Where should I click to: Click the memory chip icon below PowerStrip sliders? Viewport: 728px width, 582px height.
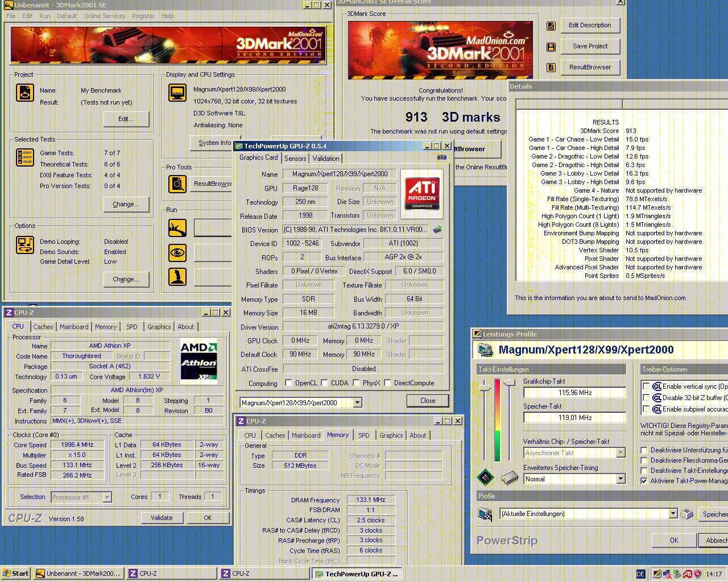510,478
